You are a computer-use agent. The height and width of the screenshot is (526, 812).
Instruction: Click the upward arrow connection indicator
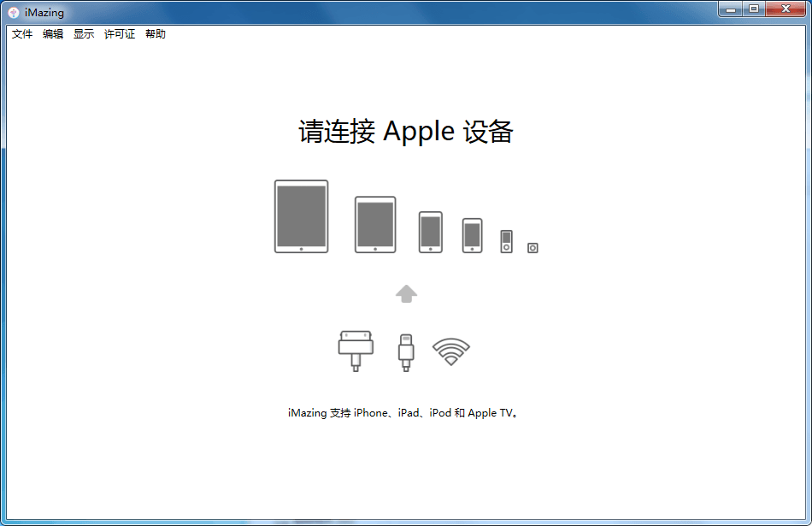coord(407,293)
